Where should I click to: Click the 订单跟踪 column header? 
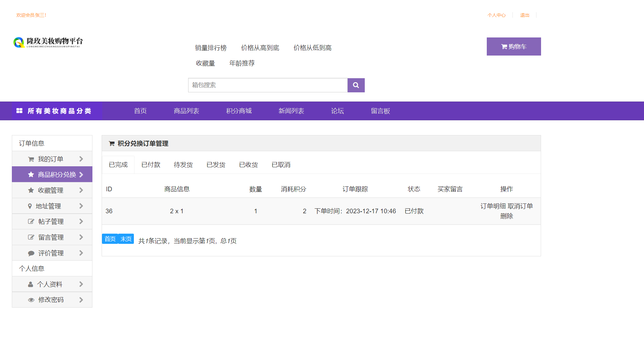pyautogui.click(x=355, y=189)
